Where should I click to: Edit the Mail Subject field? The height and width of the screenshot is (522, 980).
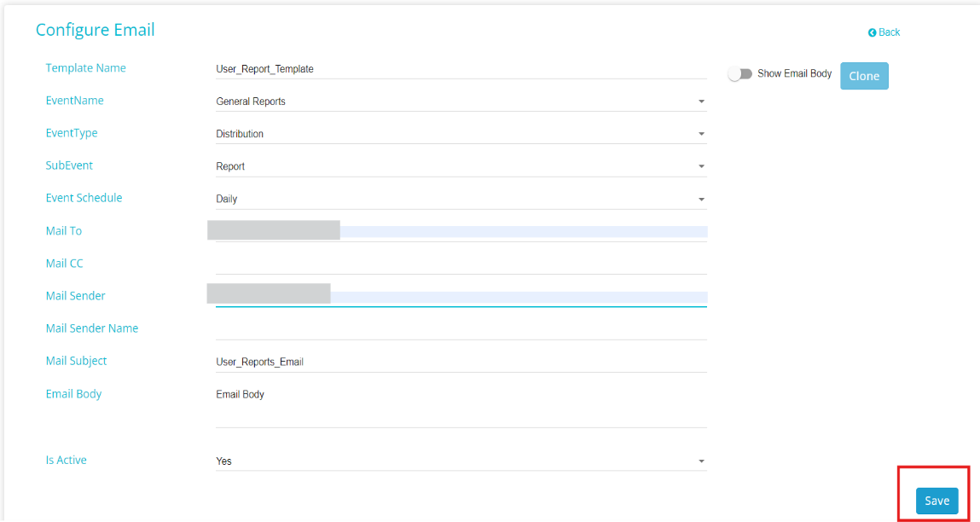point(461,362)
